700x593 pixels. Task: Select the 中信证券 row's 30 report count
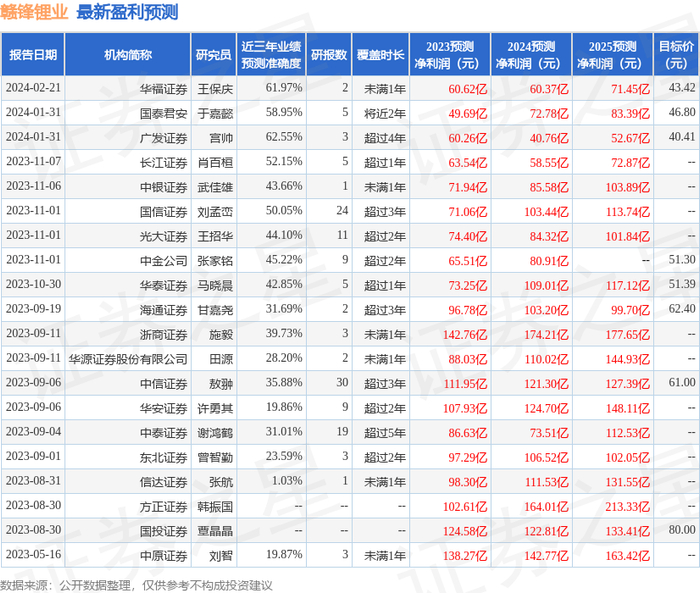pos(342,382)
